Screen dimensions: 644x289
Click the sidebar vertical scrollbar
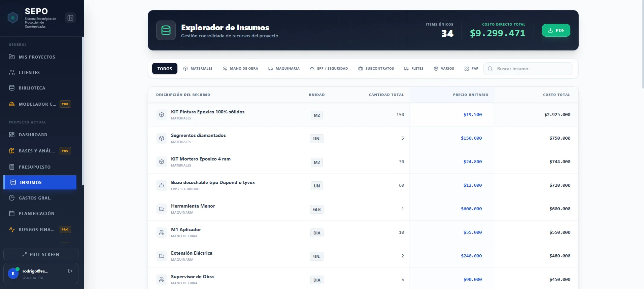point(83,111)
